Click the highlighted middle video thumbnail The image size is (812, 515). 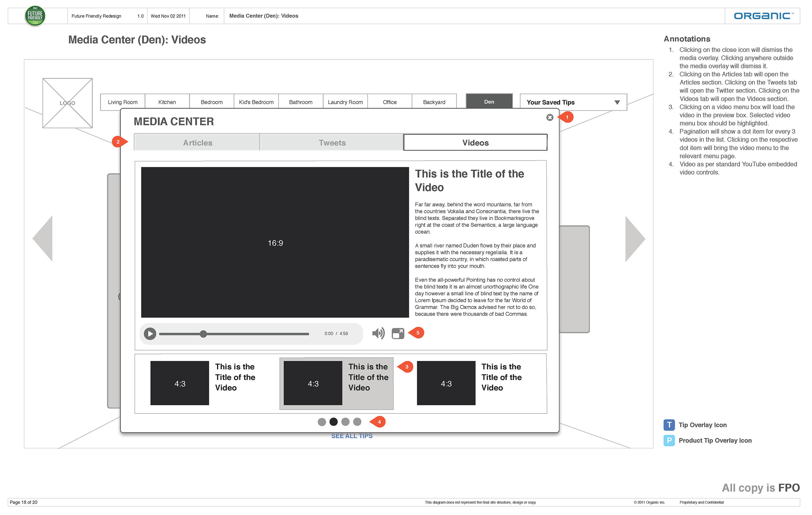tap(313, 383)
